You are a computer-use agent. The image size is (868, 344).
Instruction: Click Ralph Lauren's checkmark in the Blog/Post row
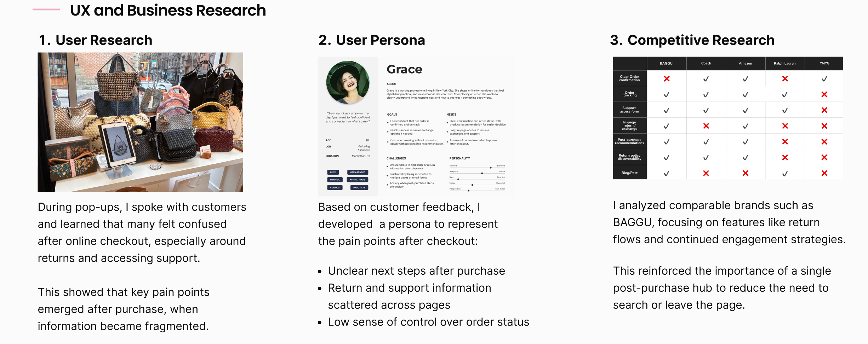coord(785,174)
